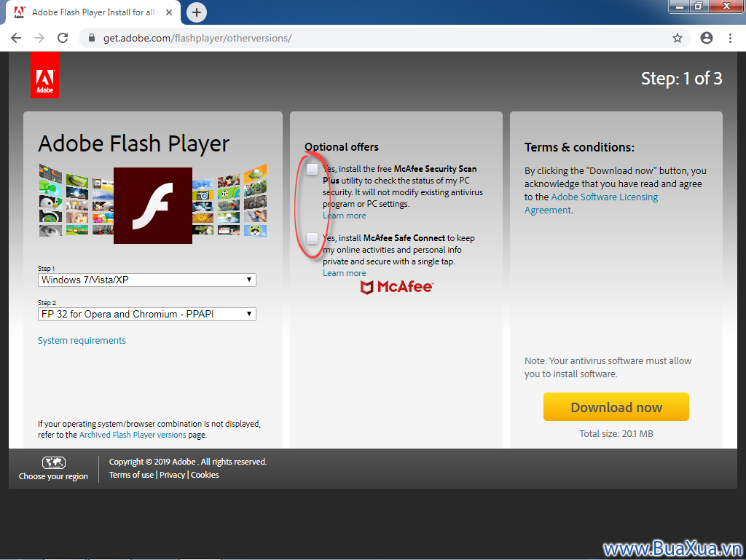Open the Chrome profile avatar icon
The width and height of the screenshot is (746, 560).
(707, 38)
